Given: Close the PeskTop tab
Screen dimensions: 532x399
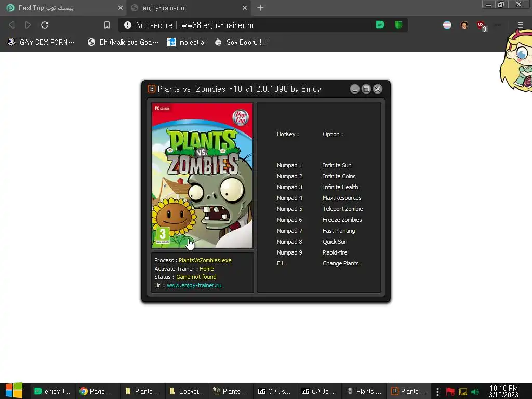Looking at the screenshot, I should [121, 8].
